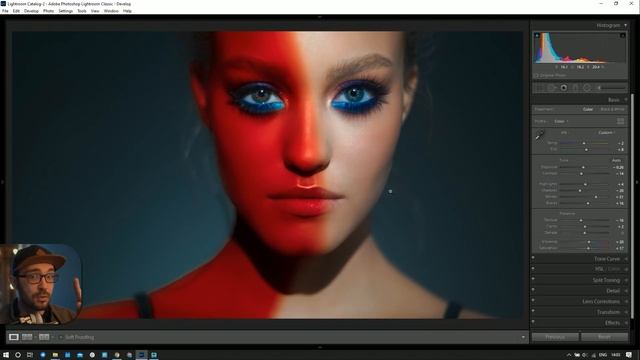Show left panel using side arrow

pos(2,182)
